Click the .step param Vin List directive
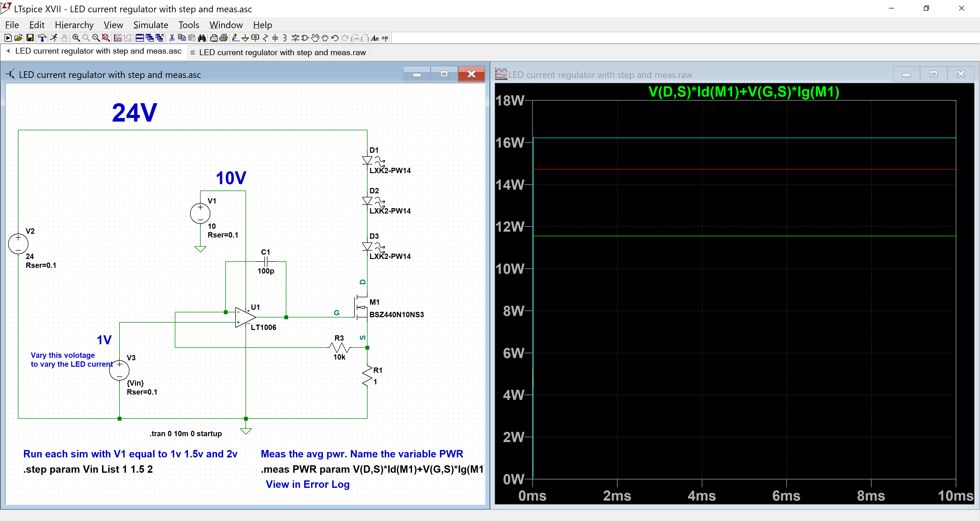Viewport: 980px width, 521px height. click(x=88, y=469)
